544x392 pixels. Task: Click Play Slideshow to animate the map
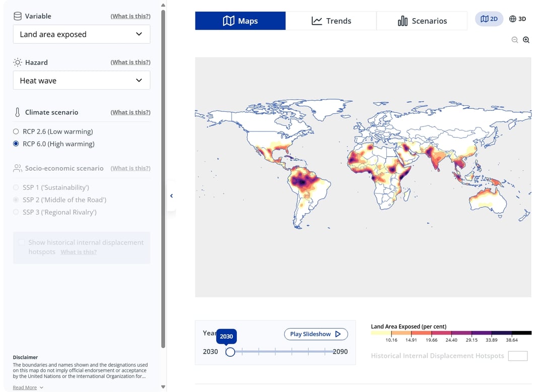click(315, 334)
